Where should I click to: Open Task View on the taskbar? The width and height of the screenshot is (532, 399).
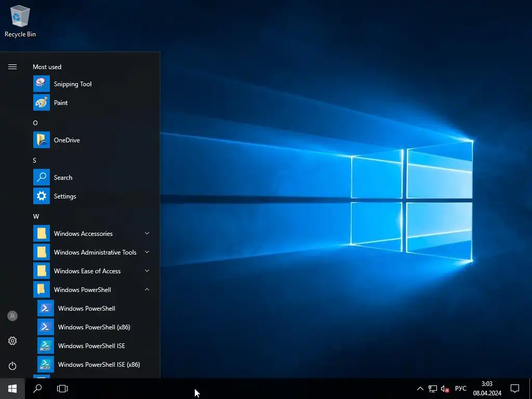62,389
